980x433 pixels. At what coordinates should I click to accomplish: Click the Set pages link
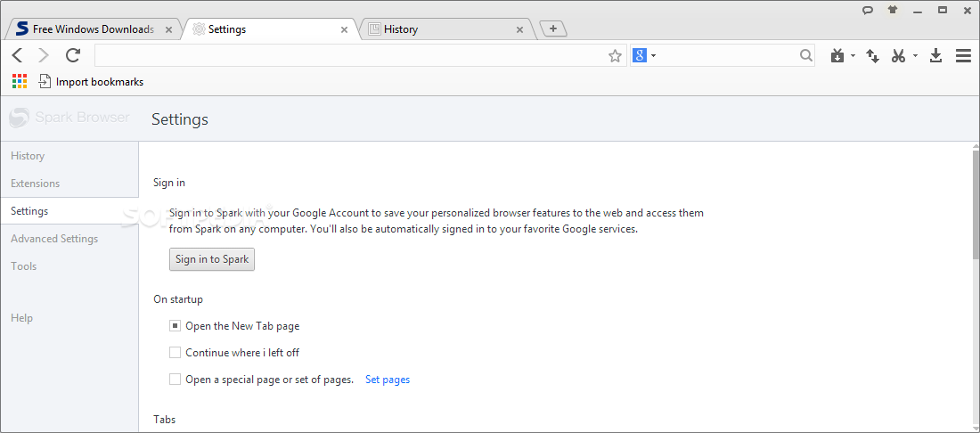click(x=388, y=380)
